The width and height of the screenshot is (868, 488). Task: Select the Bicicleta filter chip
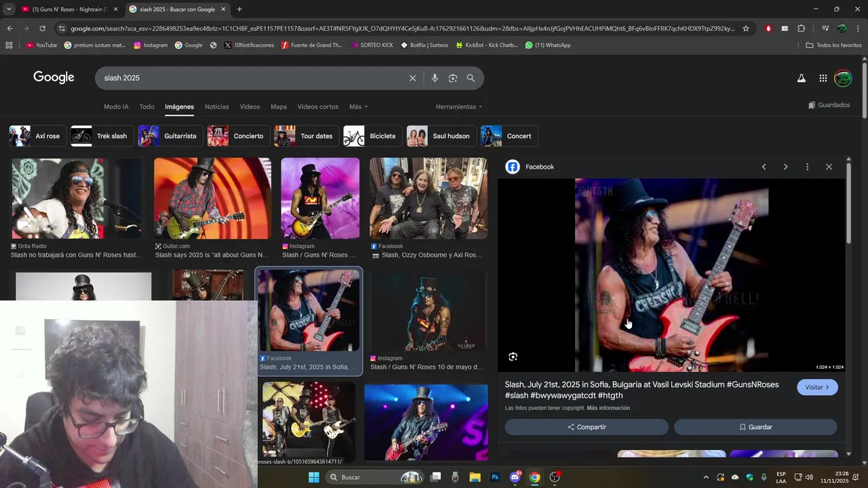tap(372, 136)
